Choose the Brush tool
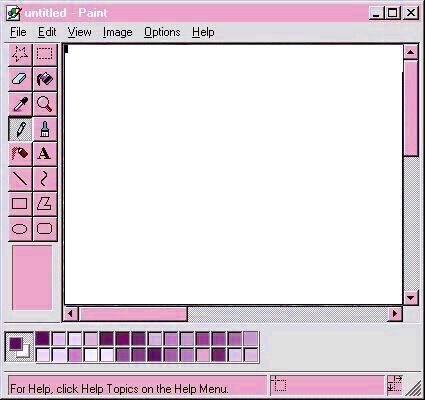The width and height of the screenshot is (425, 400). click(45, 129)
